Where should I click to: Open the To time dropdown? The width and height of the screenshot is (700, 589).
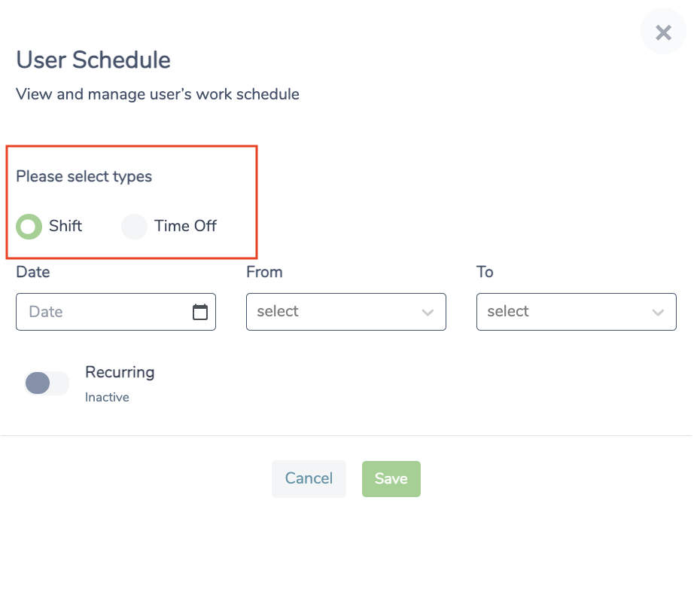pyautogui.click(x=577, y=312)
